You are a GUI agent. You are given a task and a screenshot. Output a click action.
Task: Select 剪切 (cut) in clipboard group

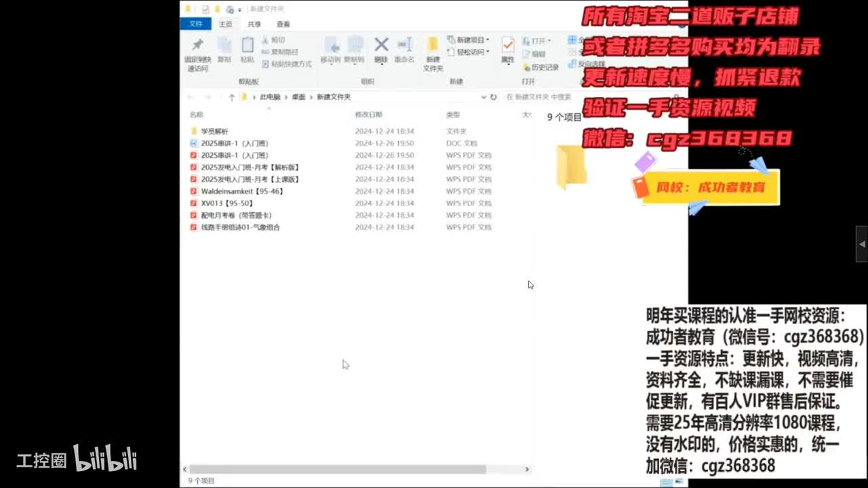coord(273,40)
